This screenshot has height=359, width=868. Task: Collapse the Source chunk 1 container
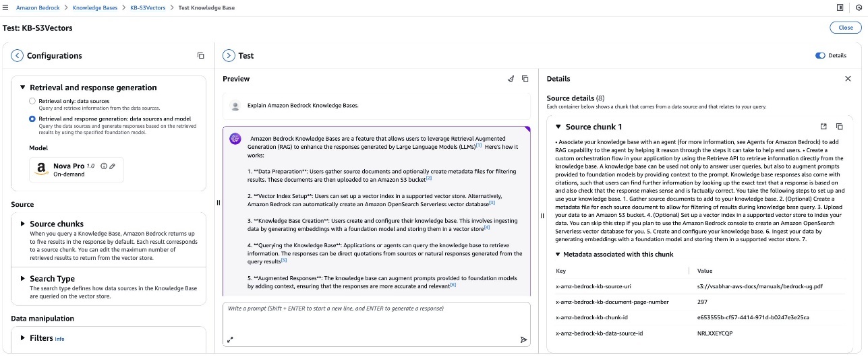click(x=558, y=127)
